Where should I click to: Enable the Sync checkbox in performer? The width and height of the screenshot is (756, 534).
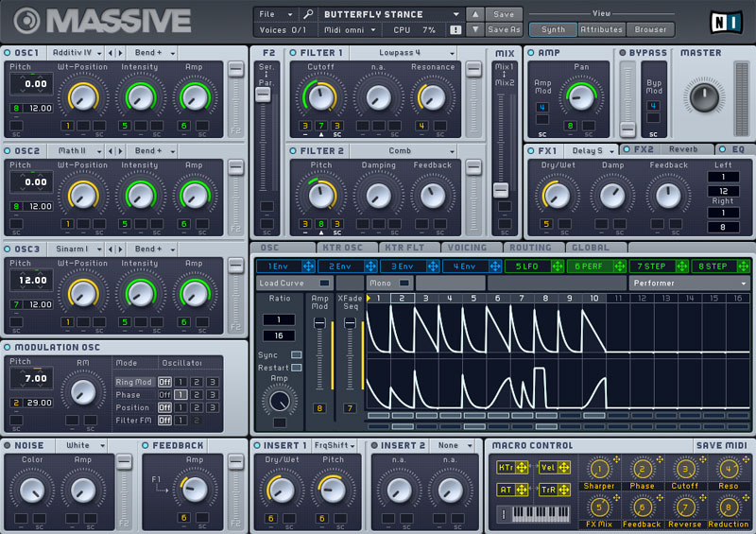[x=297, y=354]
